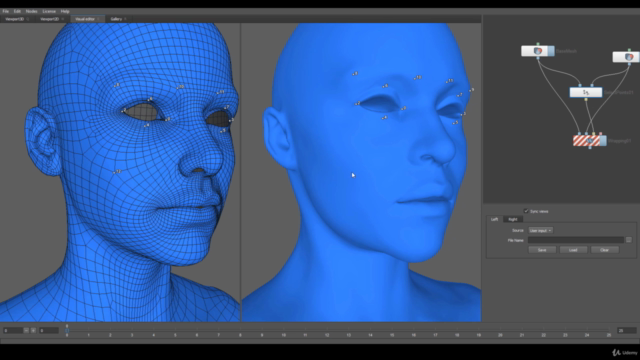640x360 pixels.
Task: Open the Edit menu
Action: [x=17, y=11]
